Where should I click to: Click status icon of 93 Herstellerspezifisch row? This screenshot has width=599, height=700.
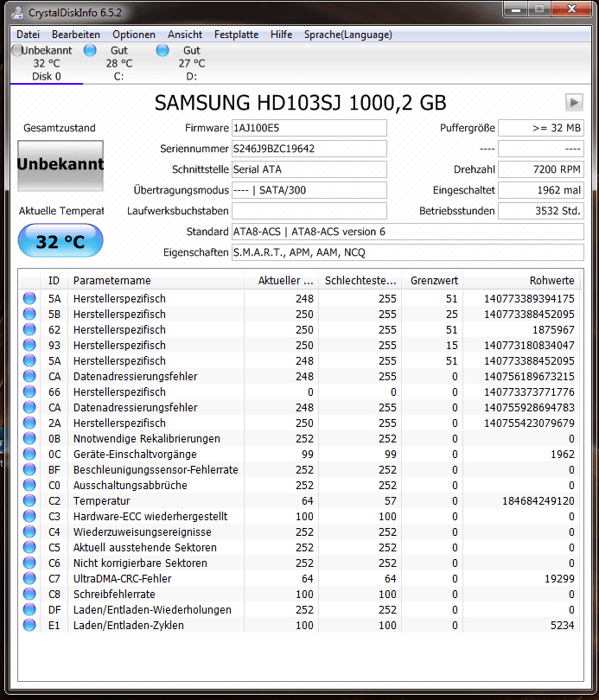click(29, 345)
